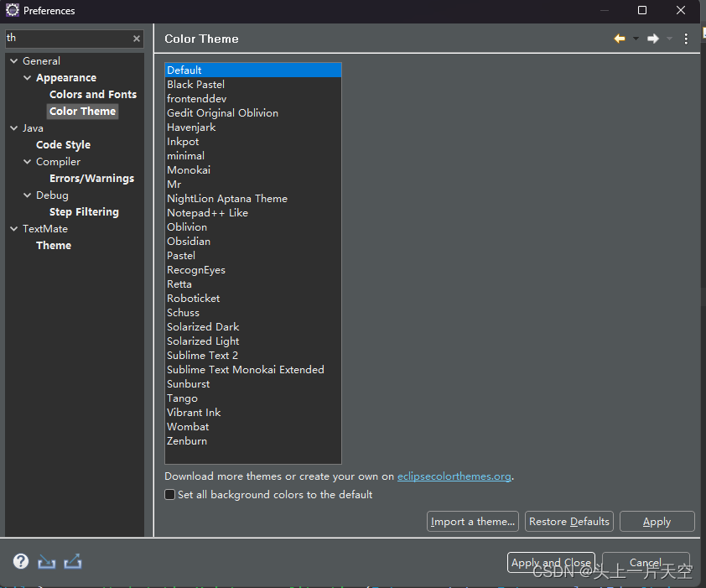The width and height of the screenshot is (706, 588).
Task: Open the forward history dropdown arrow
Action: click(670, 39)
